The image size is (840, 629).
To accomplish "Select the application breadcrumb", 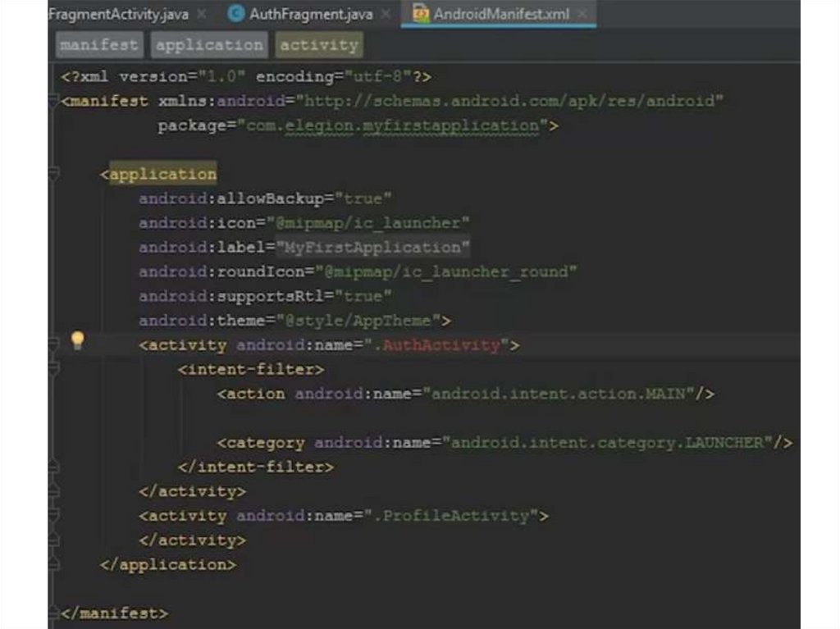I will 209,45.
